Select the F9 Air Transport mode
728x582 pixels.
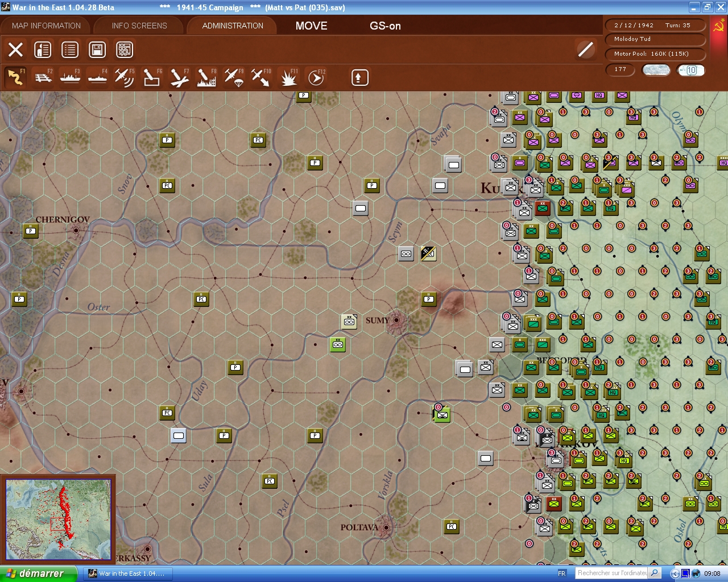pyautogui.click(x=234, y=77)
